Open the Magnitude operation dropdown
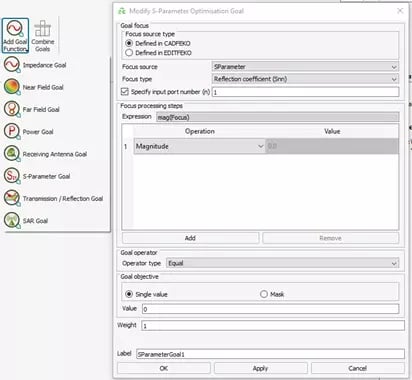Image resolution: width=412 pixels, height=380 pixels. click(200, 146)
